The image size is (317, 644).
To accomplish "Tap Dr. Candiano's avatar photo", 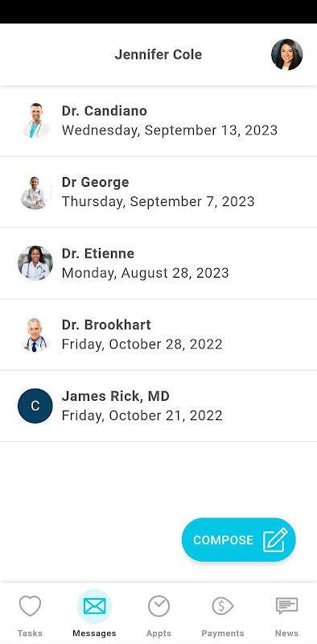I will (35, 120).
